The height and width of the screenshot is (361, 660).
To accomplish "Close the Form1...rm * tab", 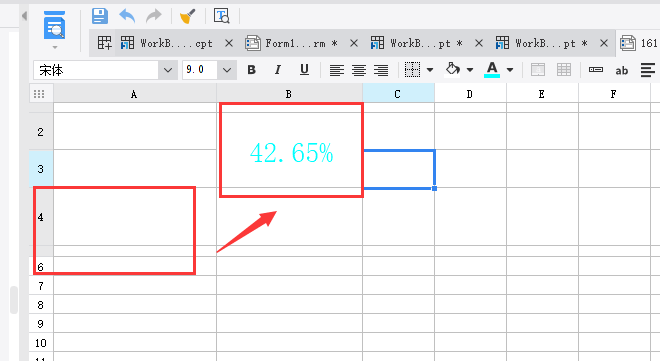I will [354, 43].
